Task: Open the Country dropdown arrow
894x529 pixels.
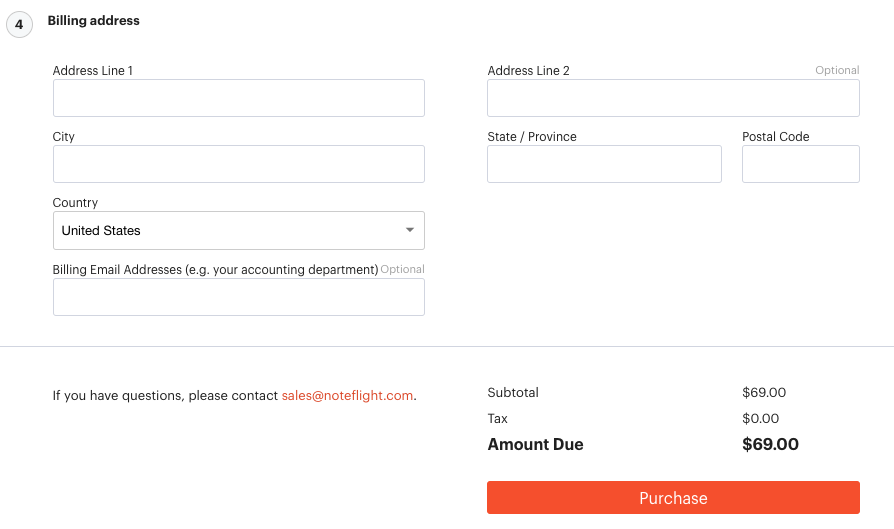Action: click(x=409, y=230)
